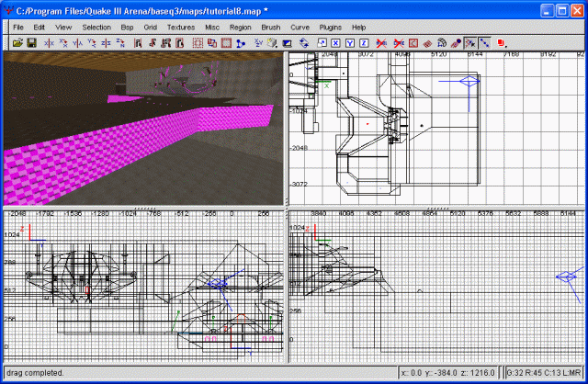The width and height of the screenshot is (588, 384).
Task: Click the Select Partial Tall icon
Action: pos(165,43)
